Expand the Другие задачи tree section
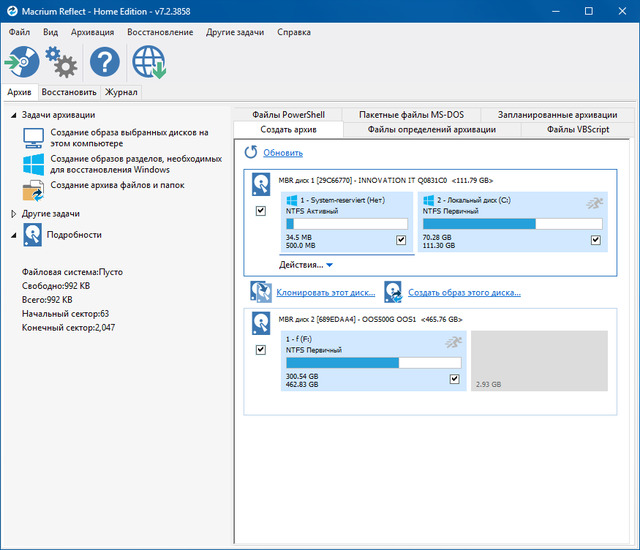 (13, 214)
